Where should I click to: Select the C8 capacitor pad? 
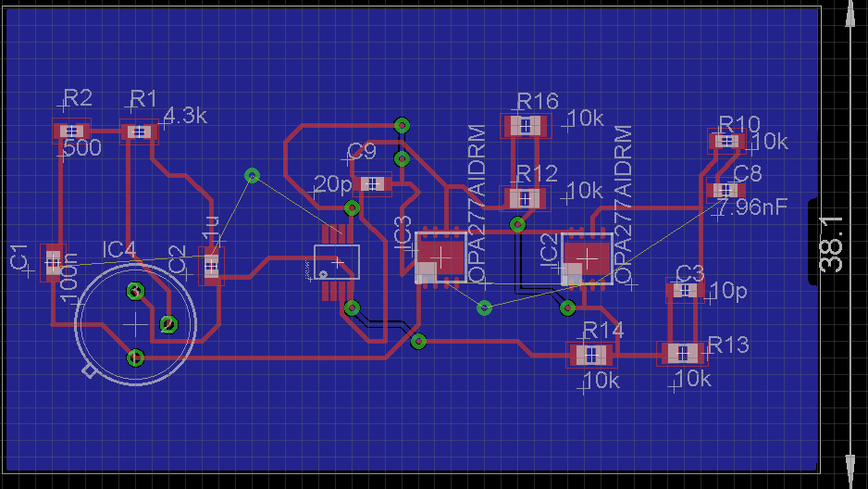click(725, 191)
